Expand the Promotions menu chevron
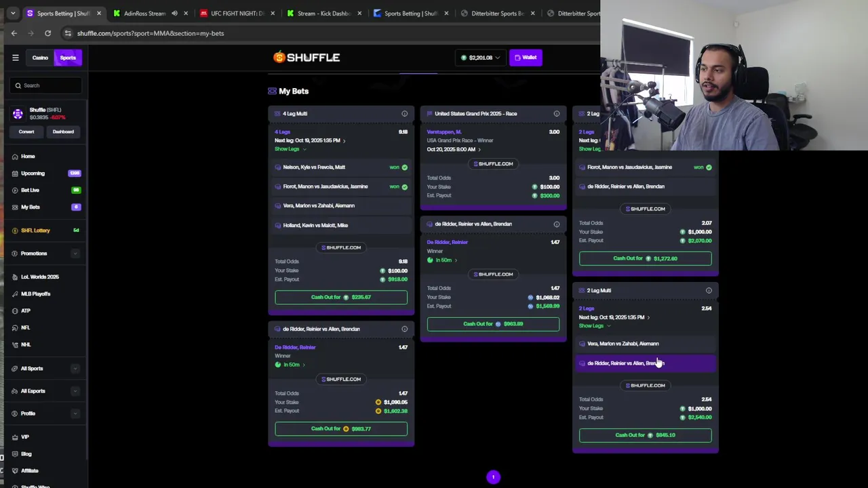The image size is (868, 488). [75, 253]
